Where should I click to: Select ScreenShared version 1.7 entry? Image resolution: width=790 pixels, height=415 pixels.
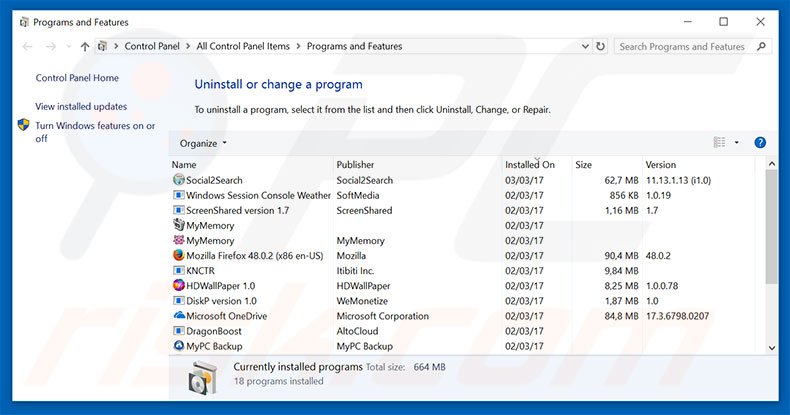(463, 210)
